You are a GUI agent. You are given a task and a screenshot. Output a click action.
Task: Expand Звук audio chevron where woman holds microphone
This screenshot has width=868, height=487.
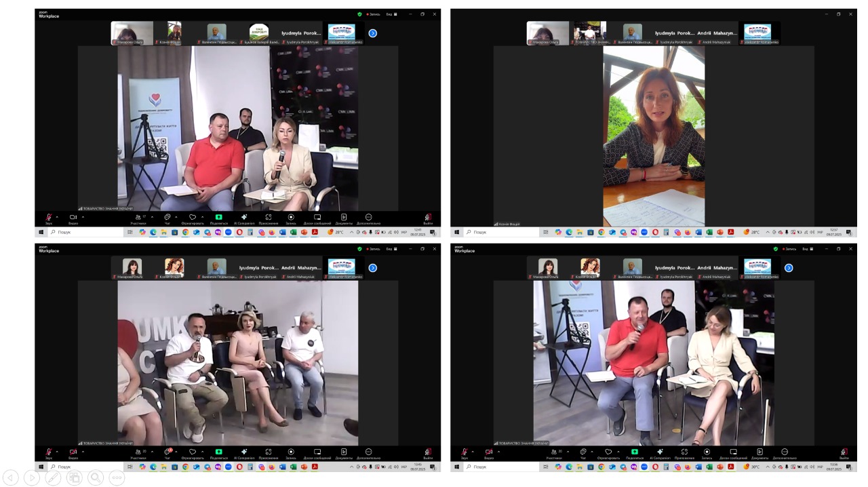point(57,217)
